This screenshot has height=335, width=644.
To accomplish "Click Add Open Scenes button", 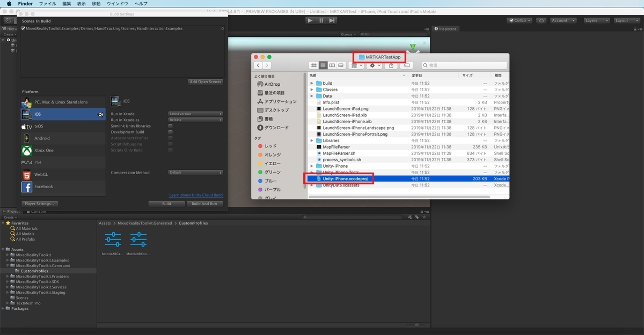I will click(x=206, y=81).
